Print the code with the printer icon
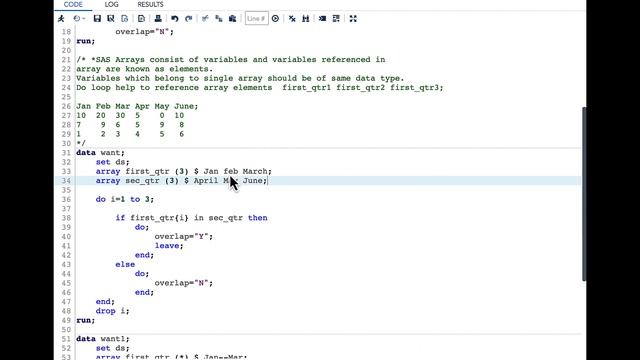640x360 pixels. [158, 18]
